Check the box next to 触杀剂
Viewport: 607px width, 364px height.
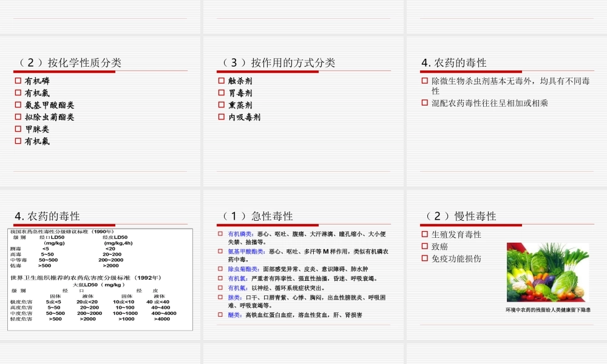click(220, 81)
